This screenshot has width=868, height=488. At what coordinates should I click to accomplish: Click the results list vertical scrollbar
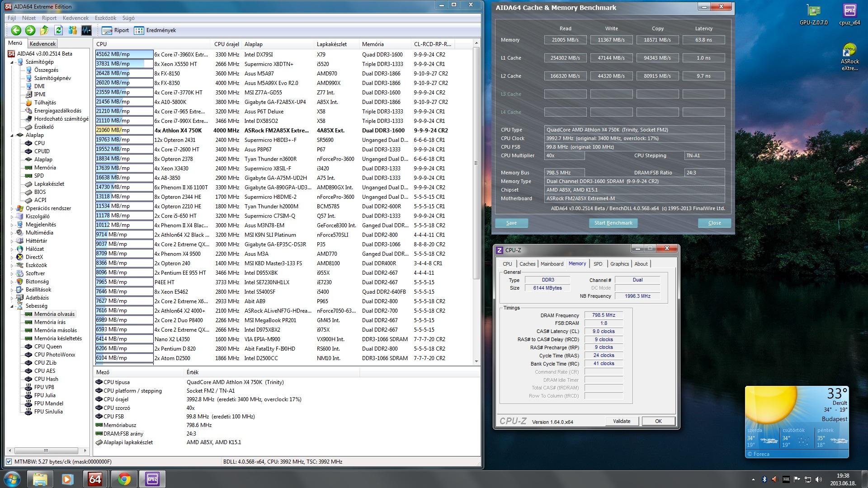click(x=476, y=163)
